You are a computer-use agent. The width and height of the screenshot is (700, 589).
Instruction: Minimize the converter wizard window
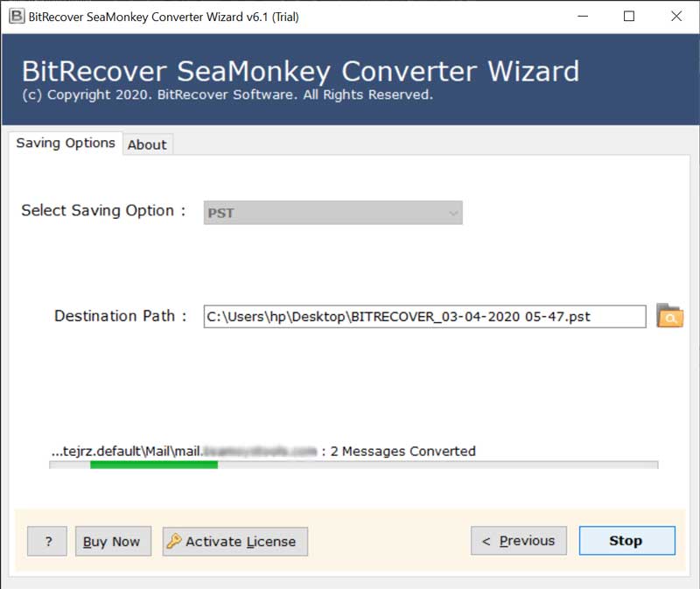pyautogui.click(x=583, y=17)
